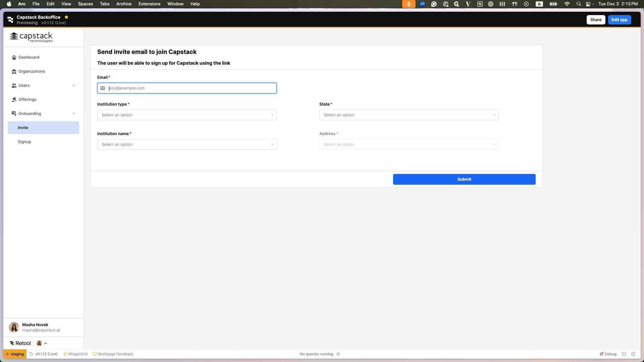Expand the Users submenu chevron
Viewport: 644px width, 362px height.
pos(74,85)
